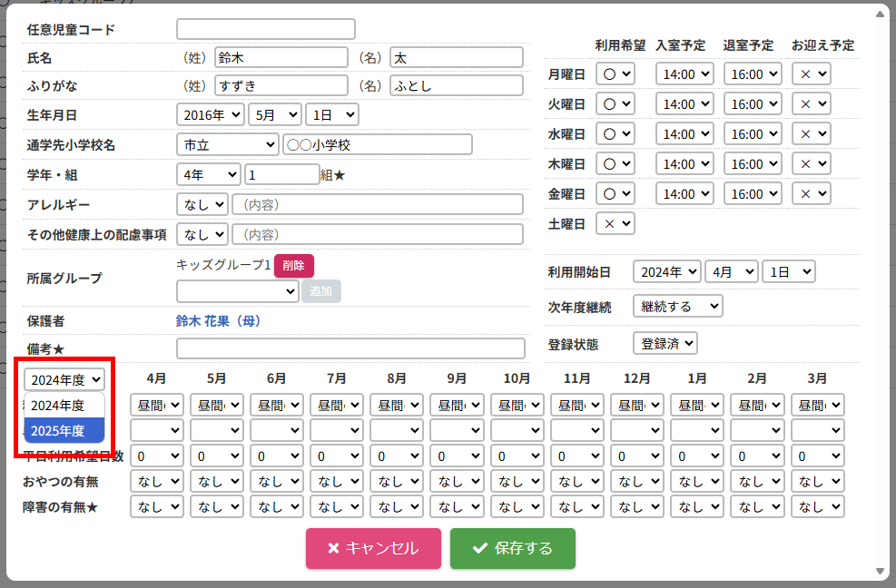The image size is (896, 588).
Task: Click the キャンセル button
Action: tap(373, 548)
